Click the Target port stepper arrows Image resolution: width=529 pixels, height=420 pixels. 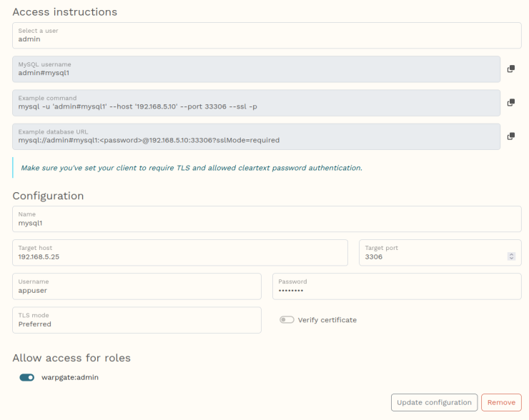[x=511, y=256]
